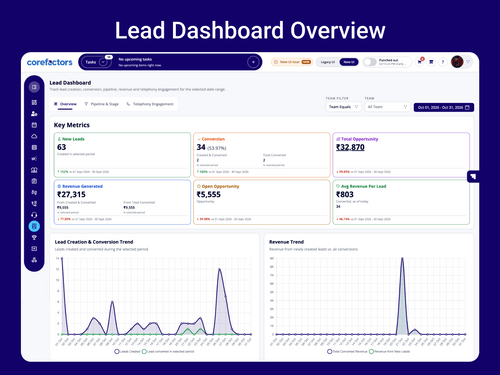Open the shopping cart icon with badge
The image size is (500, 375).
(419, 62)
